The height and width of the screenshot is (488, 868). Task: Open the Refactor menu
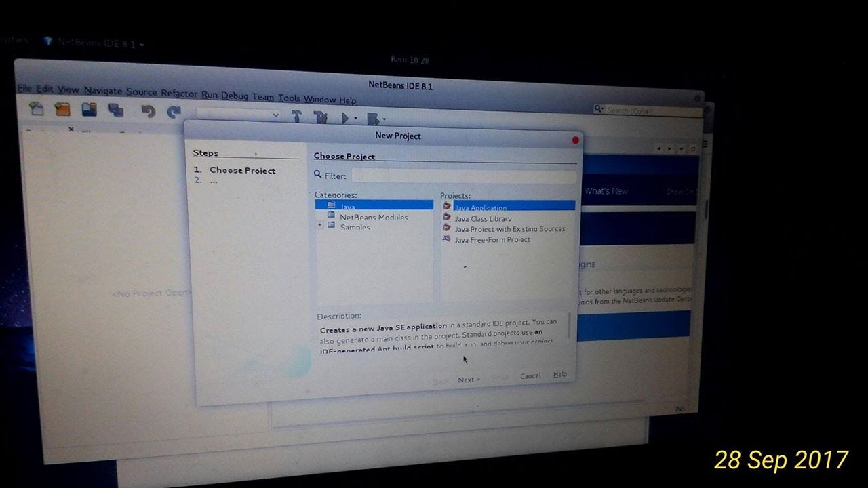[x=179, y=94]
